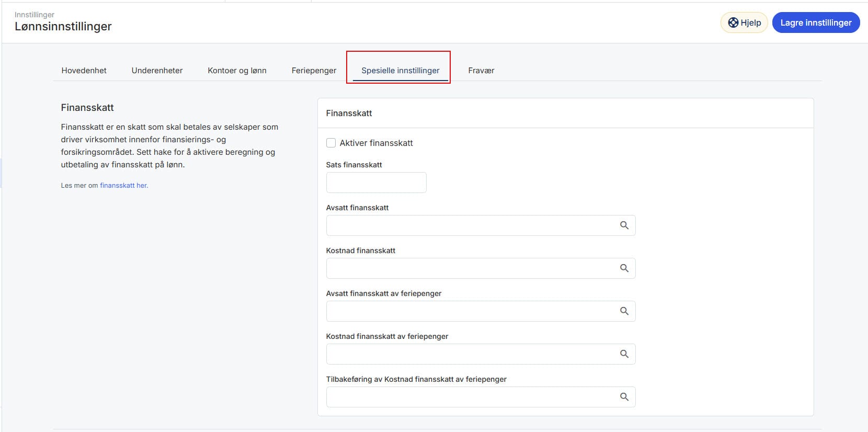Click the lifebuoy icon on Hjelp button
The image size is (868, 432).
(733, 22)
